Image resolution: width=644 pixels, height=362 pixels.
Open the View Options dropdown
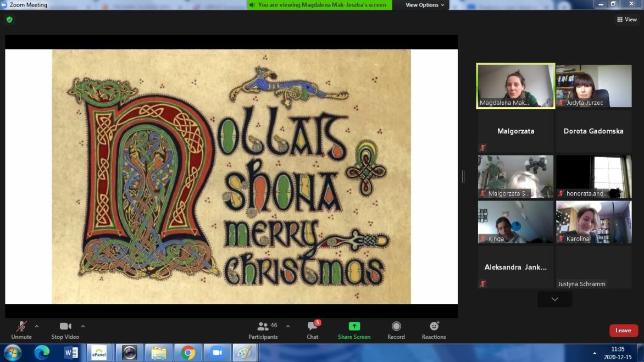click(425, 5)
